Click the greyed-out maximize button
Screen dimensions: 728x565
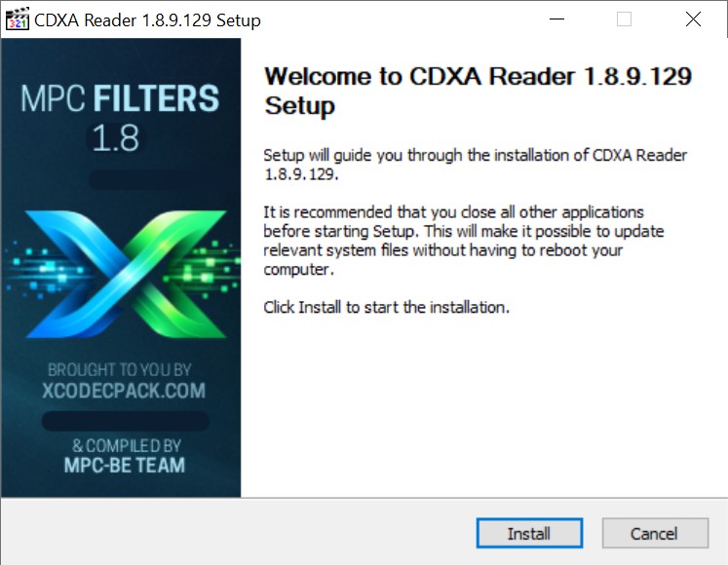coord(624,19)
